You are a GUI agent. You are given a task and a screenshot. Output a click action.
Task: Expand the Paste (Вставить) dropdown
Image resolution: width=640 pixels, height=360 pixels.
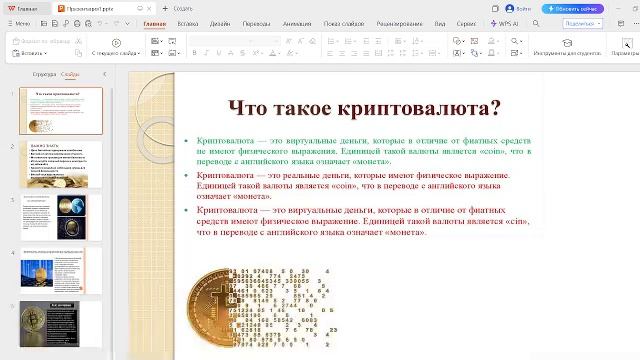[x=45, y=53]
